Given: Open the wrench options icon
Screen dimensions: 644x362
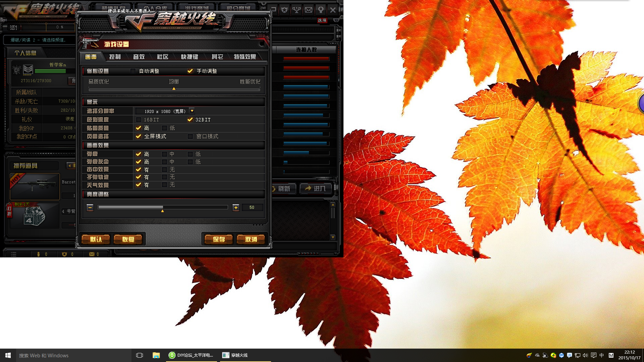Looking at the screenshot, I should click(321, 10).
